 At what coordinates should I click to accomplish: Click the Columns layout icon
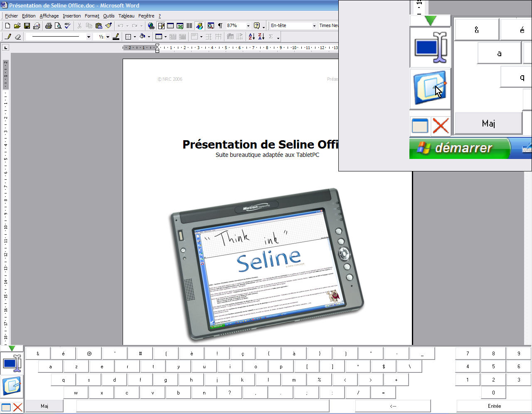(190, 26)
